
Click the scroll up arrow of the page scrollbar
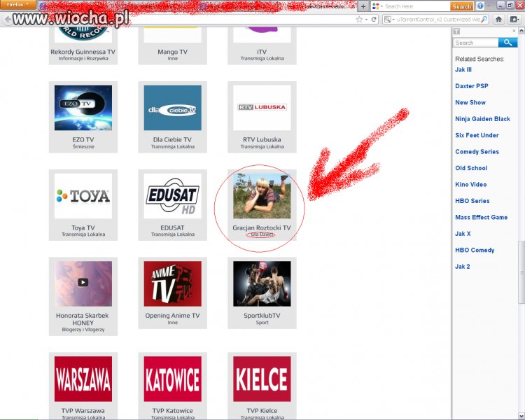pos(521,31)
